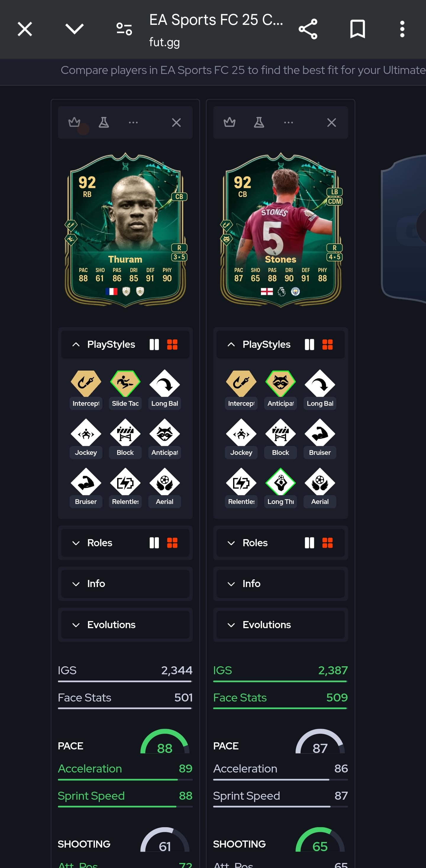The width and height of the screenshot is (426, 868).
Task: Tap Thuram's 92 RB player card
Action: click(125, 230)
